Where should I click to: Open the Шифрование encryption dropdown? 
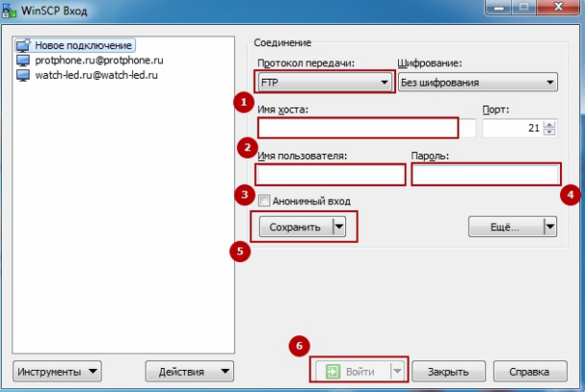tap(477, 83)
